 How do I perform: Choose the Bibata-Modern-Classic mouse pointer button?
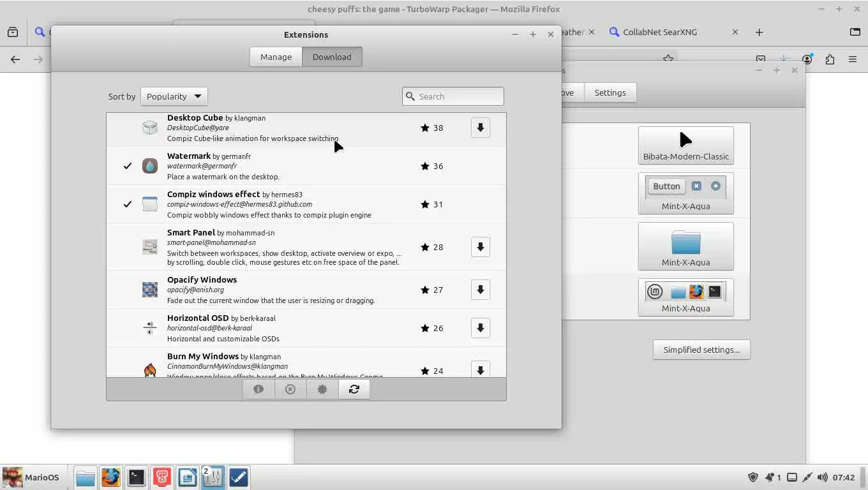pyautogui.click(x=685, y=145)
